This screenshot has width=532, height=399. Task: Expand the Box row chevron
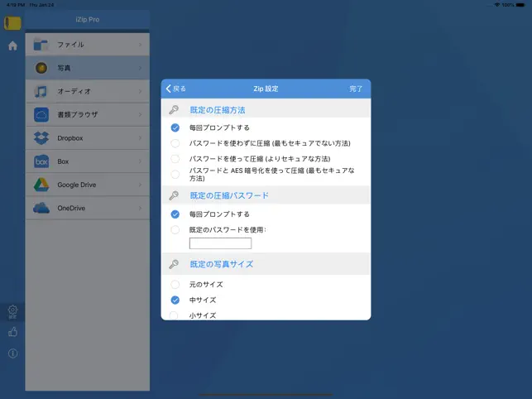click(140, 161)
